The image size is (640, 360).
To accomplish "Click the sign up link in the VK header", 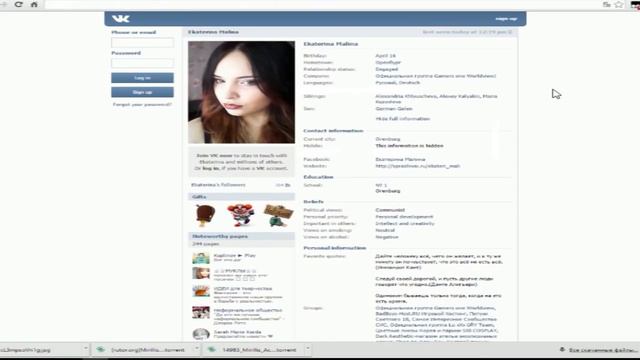I will 506,19.
